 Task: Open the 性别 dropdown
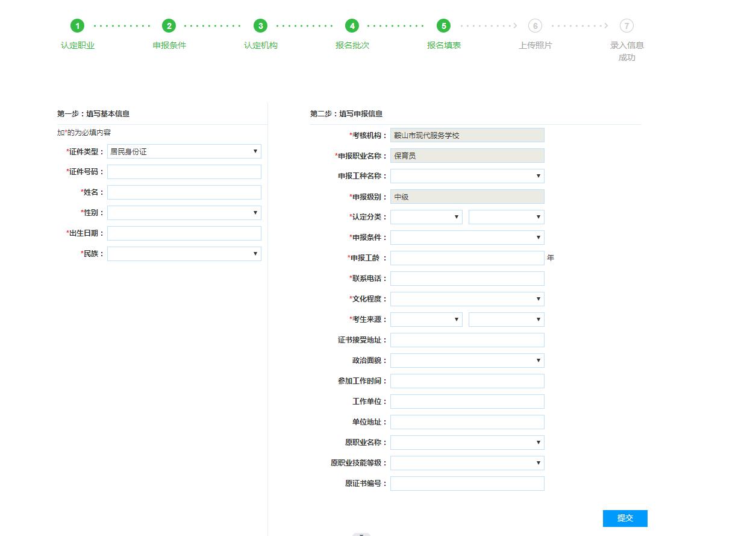pos(184,213)
